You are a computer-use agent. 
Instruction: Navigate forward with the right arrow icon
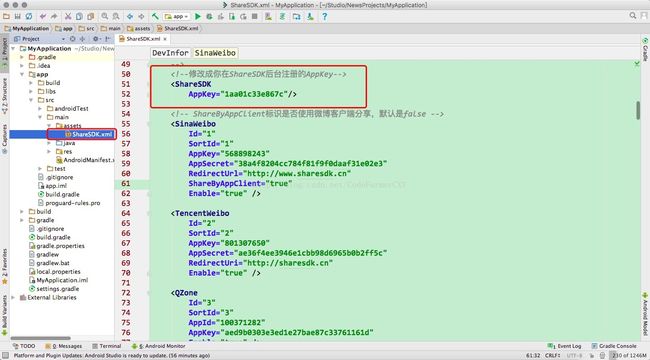point(141,17)
